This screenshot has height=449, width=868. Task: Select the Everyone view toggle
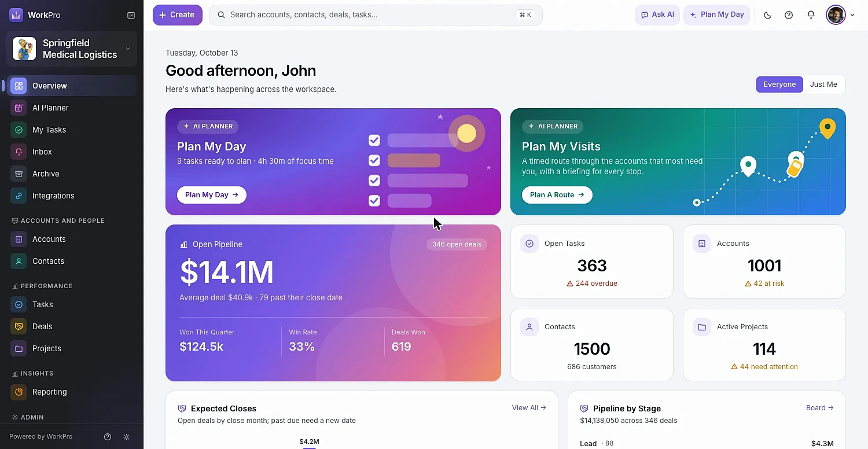(779, 84)
